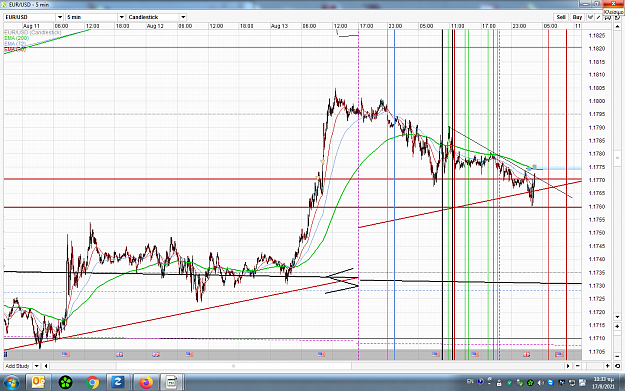The width and height of the screenshot is (625, 391).
Task: Click the EN language indicator in tray
Action: tap(470, 381)
